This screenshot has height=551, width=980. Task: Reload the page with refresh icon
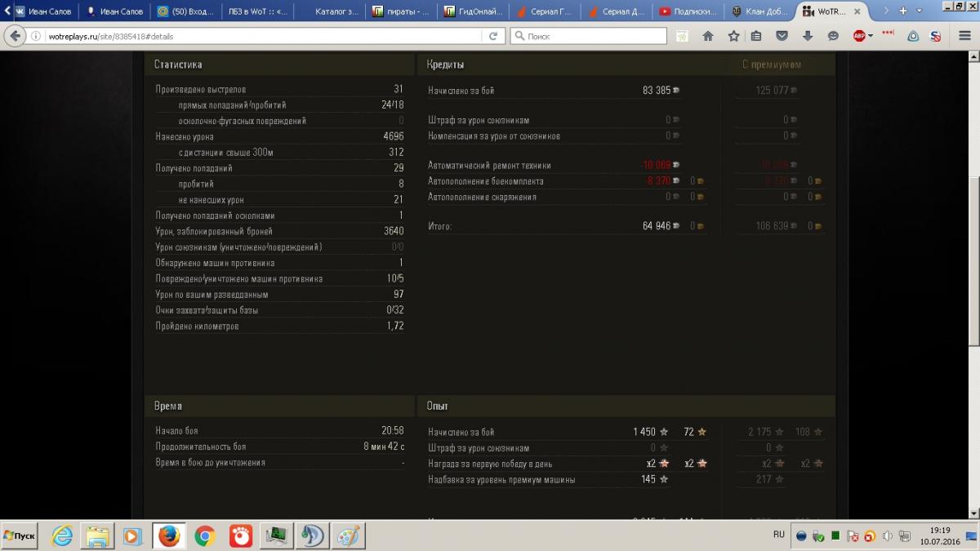[x=492, y=37]
